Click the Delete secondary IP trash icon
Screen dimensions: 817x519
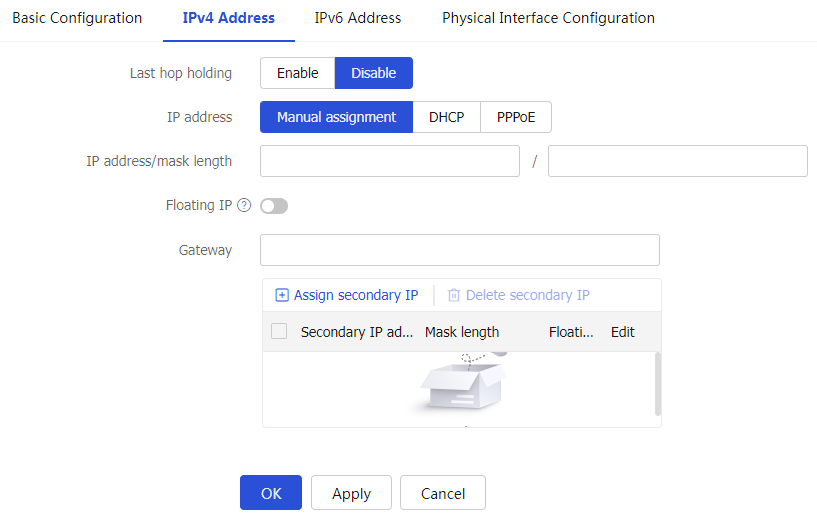(x=454, y=295)
